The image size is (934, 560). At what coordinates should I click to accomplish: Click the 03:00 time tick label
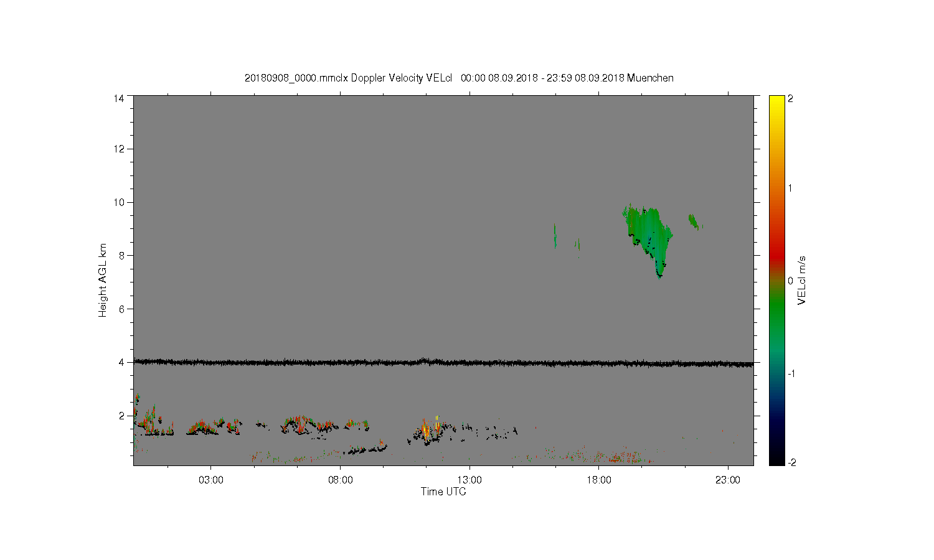tap(210, 480)
